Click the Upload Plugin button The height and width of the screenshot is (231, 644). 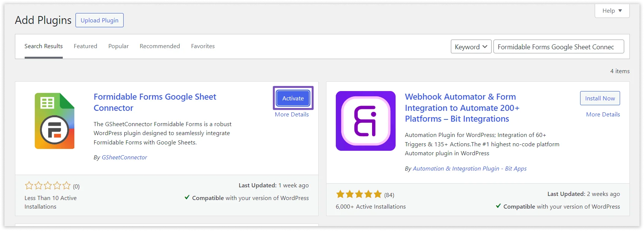(x=99, y=21)
